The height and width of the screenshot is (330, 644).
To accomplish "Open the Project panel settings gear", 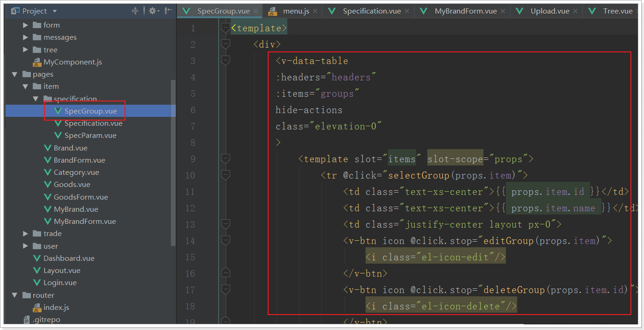I will tap(152, 11).
